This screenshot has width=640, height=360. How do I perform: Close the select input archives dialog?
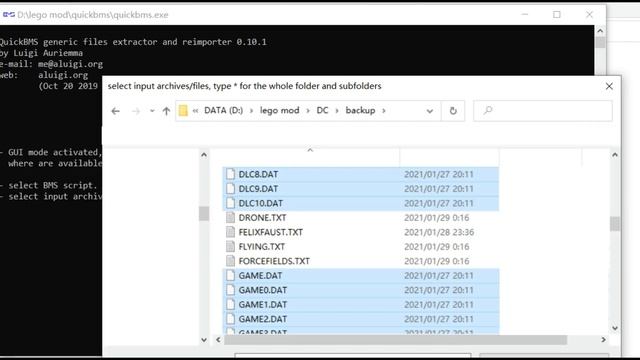pyautogui.click(x=609, y=86)
